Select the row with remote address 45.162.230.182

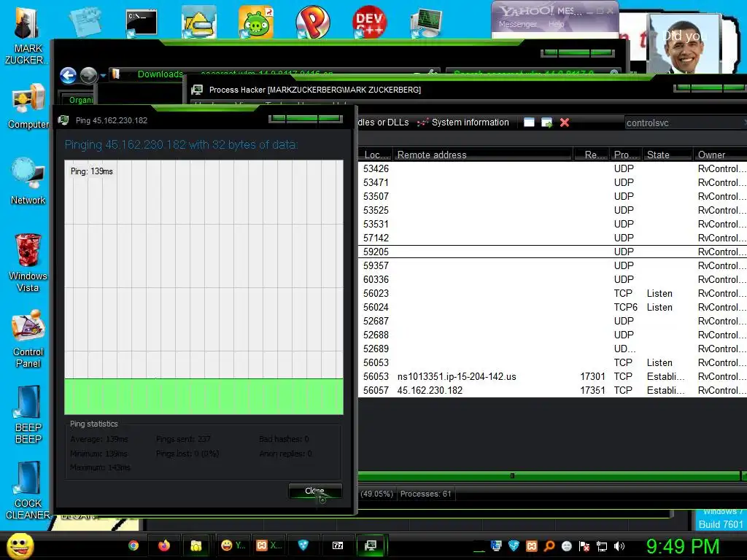pos(553,390)
